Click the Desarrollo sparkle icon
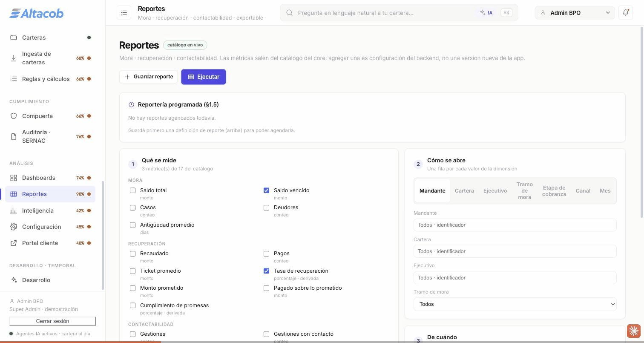This screenshot has height=343, width=644. click(x=14, y=280)
